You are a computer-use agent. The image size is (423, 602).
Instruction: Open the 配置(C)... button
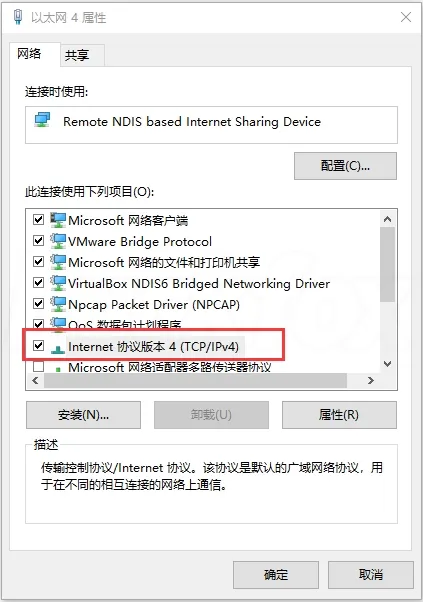(345, 166)
